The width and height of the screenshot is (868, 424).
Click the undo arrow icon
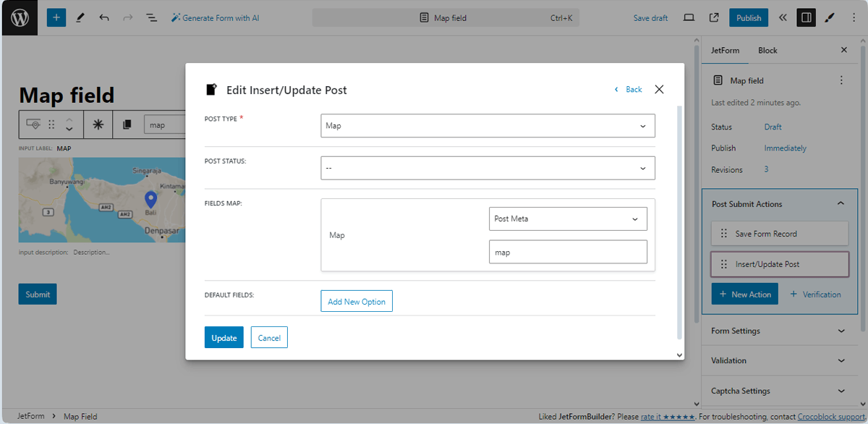(104, 18)
